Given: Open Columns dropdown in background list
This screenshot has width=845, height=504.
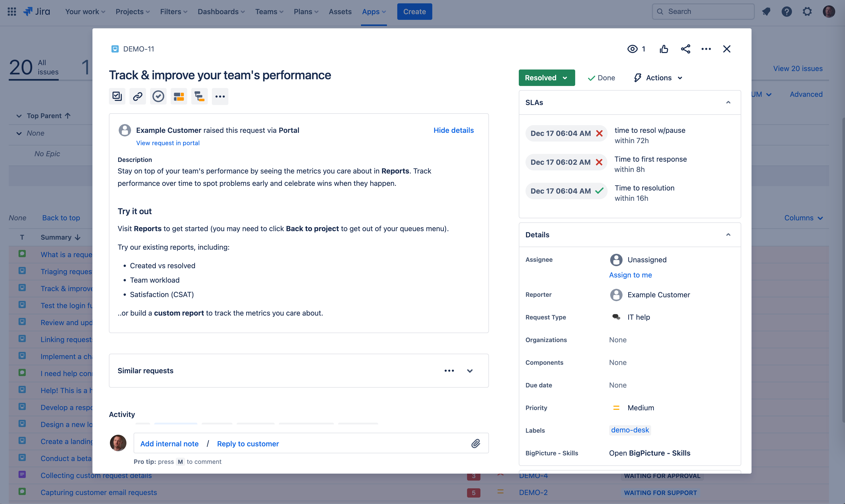Looking at the screenshot, I should pyautogui.click(x=804, y=218).
